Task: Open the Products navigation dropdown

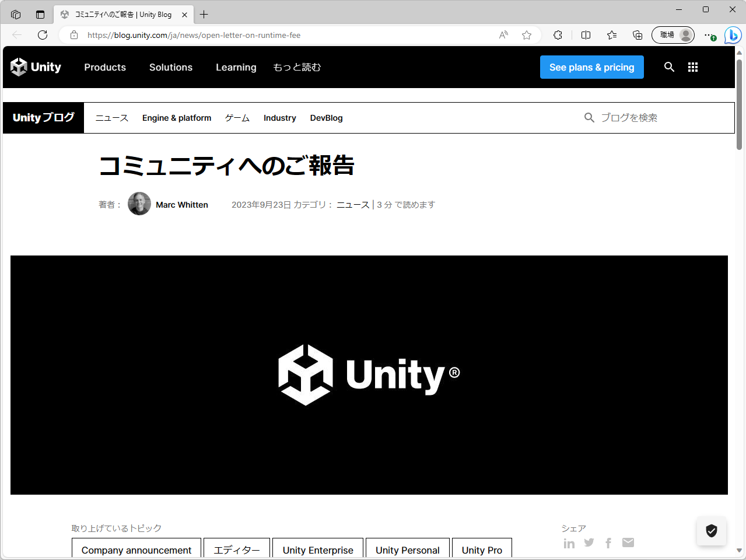Action: [105, 67]
